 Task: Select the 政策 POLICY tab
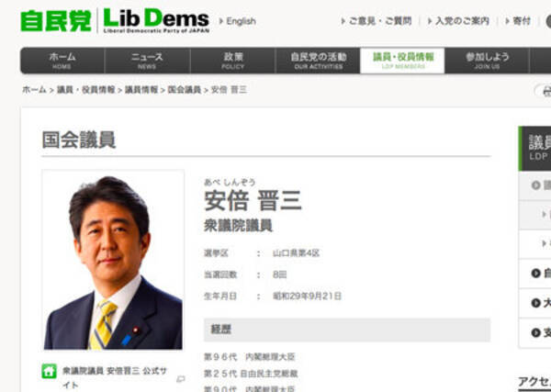coord(232,61)
